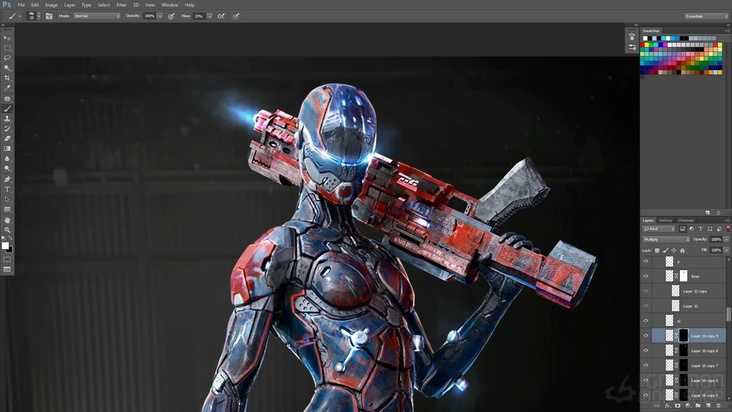Open the brush Mode dropdown set to Normal

pos(97,16)
